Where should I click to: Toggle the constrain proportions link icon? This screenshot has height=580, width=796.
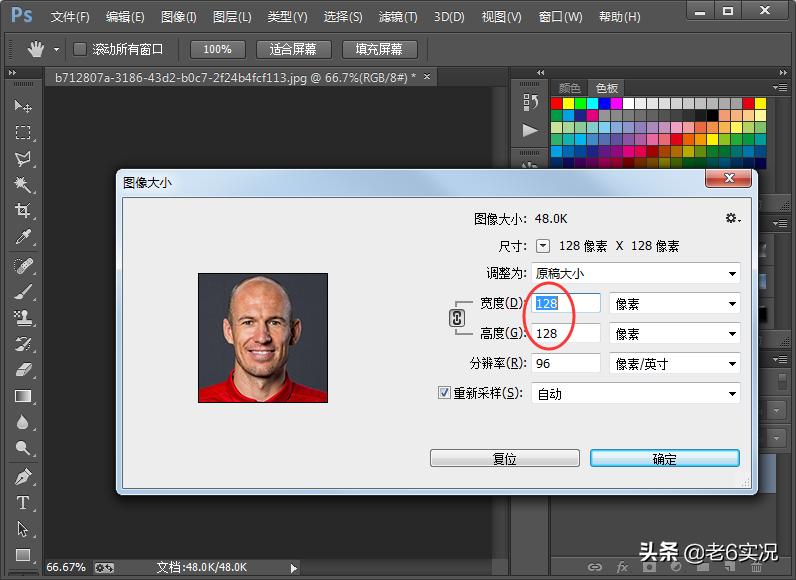click(x=457, y=318)
